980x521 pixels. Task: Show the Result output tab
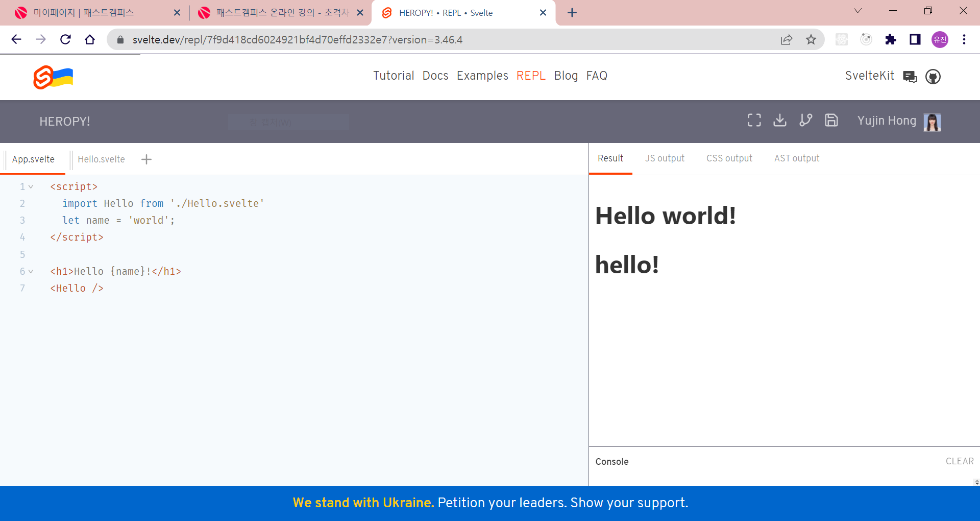pyautogui.click(x=610, y=158)
